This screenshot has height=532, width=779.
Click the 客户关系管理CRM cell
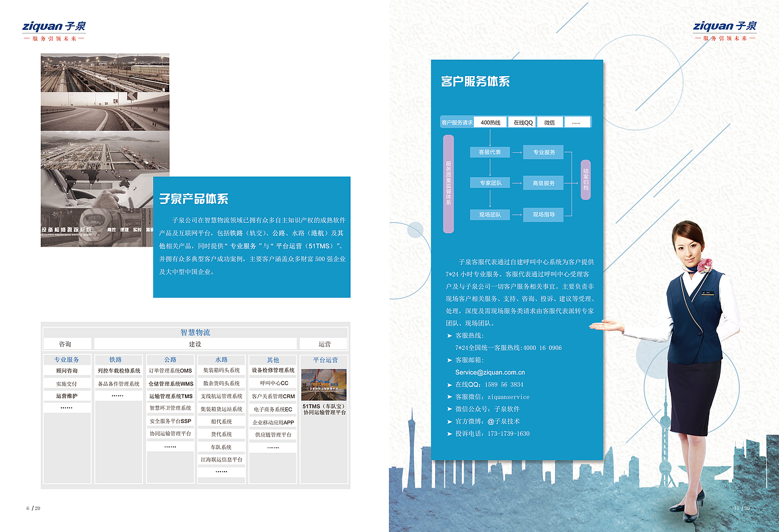[x=273, y=397]
